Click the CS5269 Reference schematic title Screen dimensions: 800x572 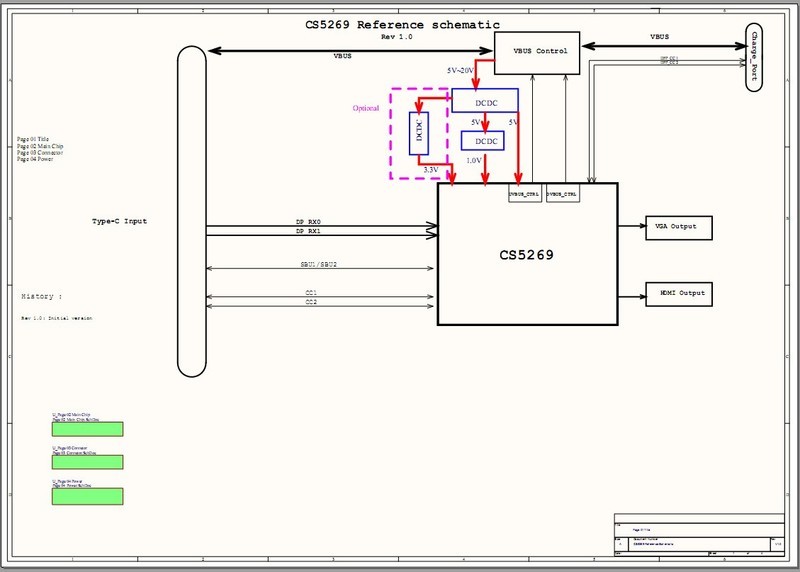[401, 24]
